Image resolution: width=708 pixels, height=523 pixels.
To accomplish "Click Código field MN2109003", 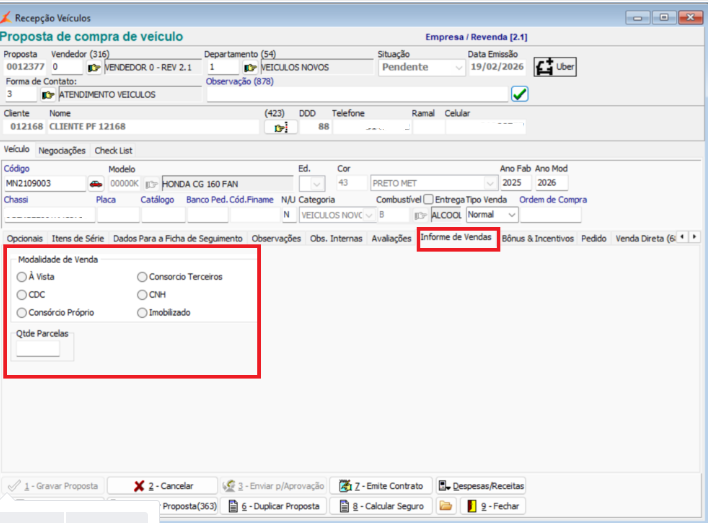I will 45,184.
